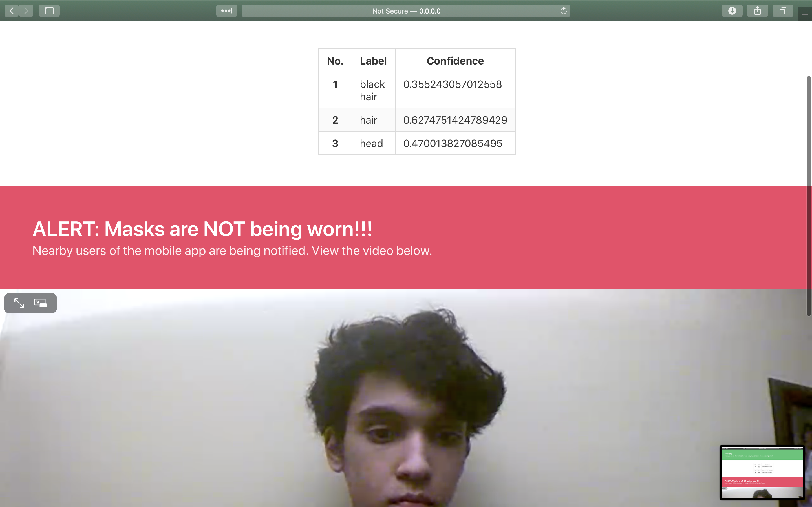Show the tab overview
812x507 pixels.
point(782,11)
